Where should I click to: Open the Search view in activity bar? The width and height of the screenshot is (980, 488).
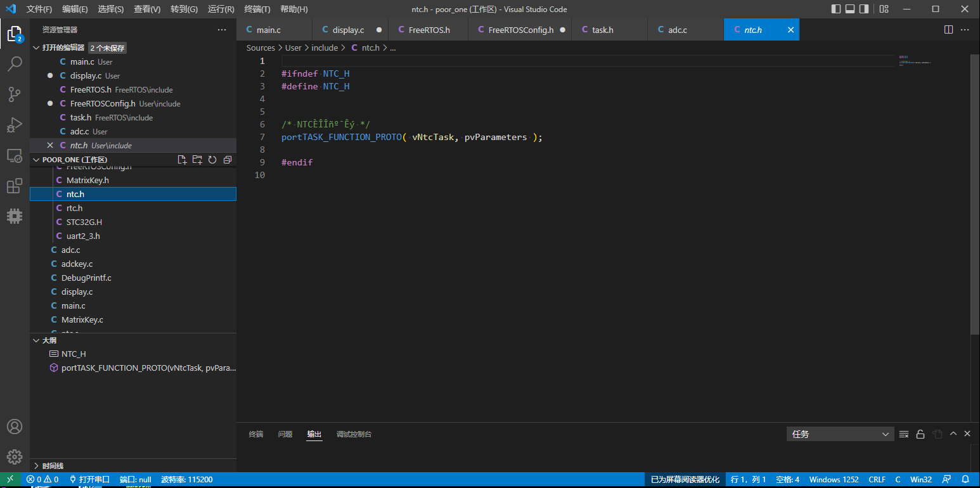(x=15, y=64)
